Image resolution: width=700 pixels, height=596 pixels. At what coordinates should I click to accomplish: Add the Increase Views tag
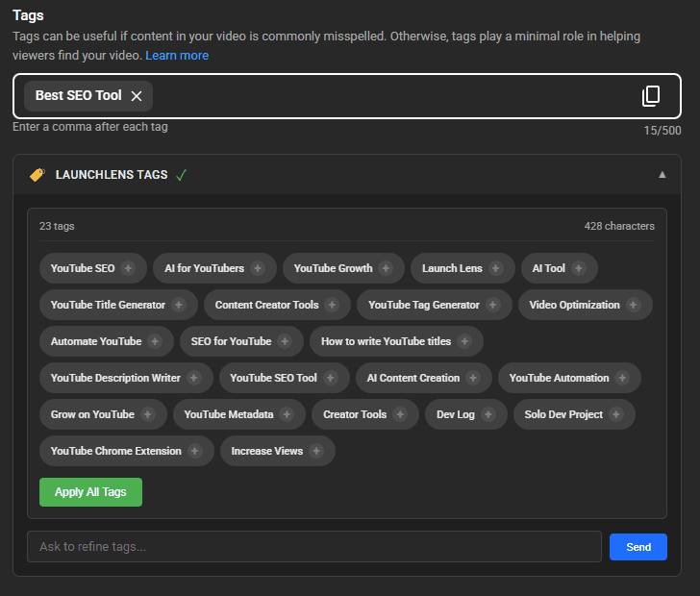click(x=316, y=452)
